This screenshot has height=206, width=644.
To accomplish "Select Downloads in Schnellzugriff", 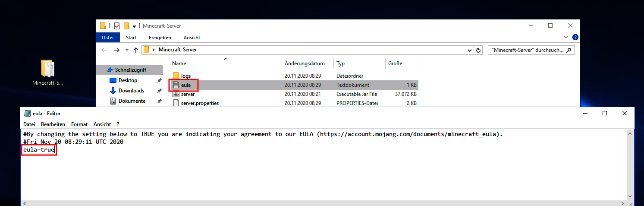I will pos(131,91).
